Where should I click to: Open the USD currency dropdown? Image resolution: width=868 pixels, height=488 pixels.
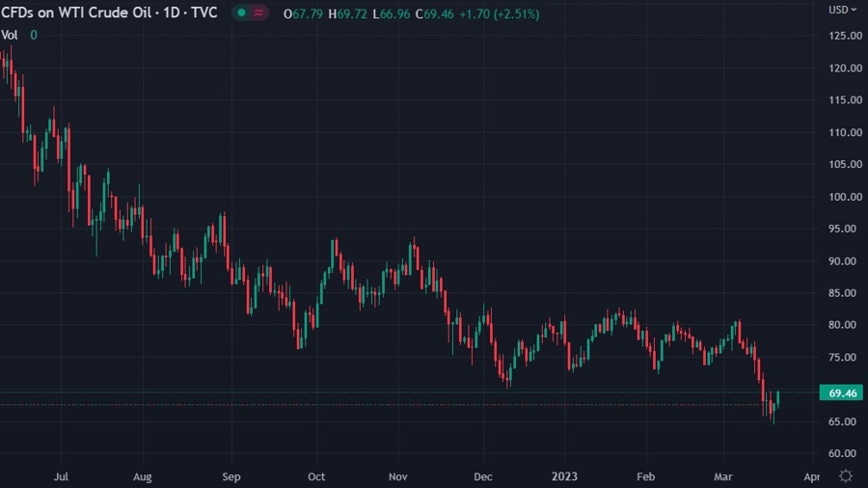point(843,10)
